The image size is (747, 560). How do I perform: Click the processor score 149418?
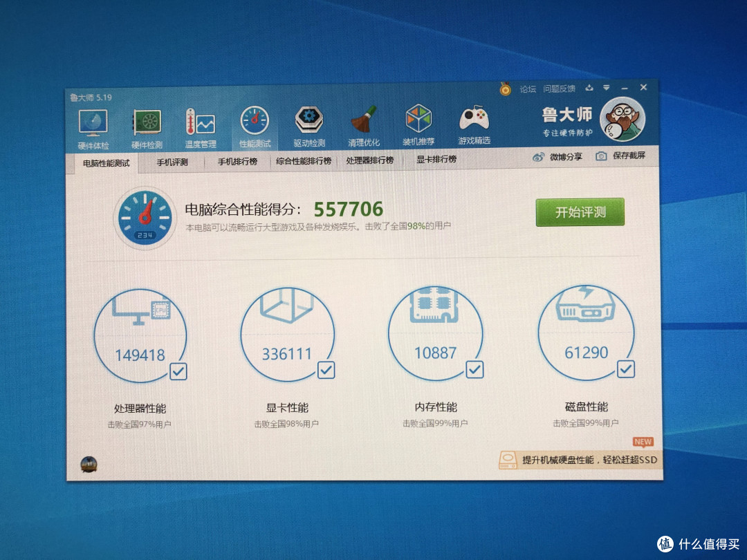click(x=140, y=355)
